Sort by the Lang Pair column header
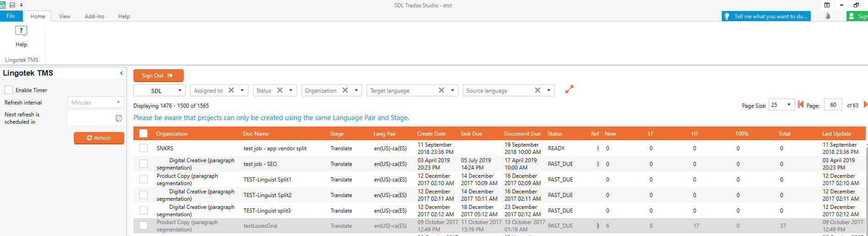The width and height of the screenshot is (868, 236). 385,133
